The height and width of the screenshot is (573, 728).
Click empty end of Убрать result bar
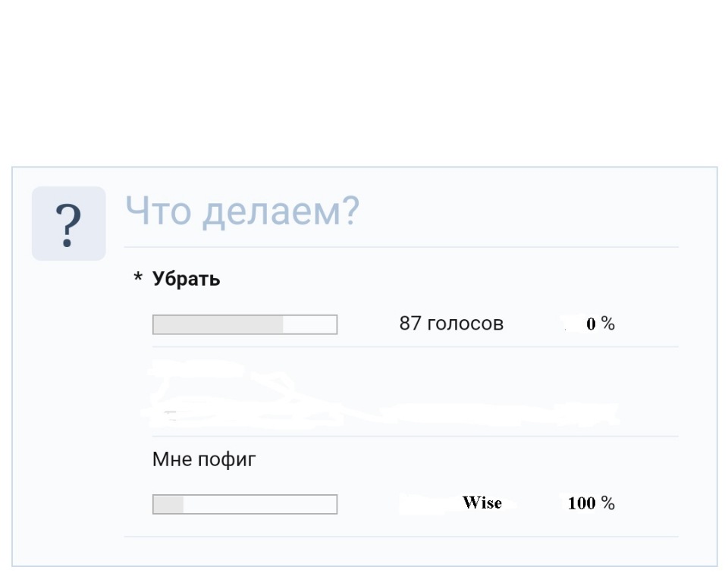(x=310, y=325)
